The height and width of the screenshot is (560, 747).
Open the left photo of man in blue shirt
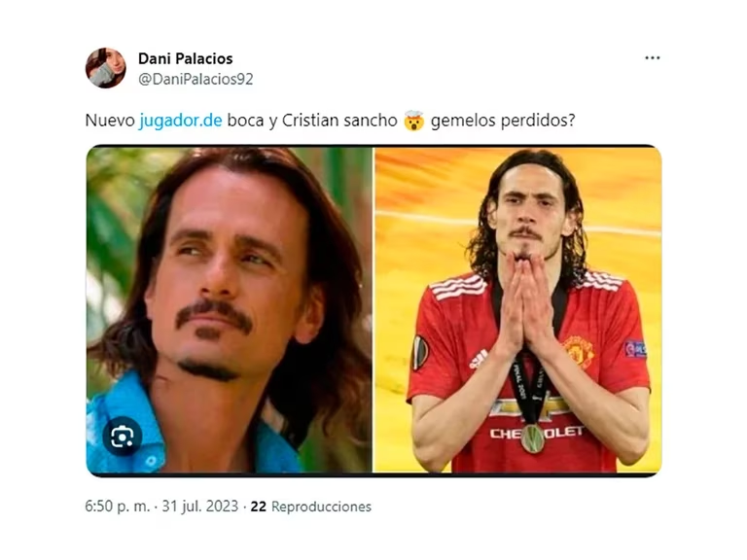click(x=230, y=309)
